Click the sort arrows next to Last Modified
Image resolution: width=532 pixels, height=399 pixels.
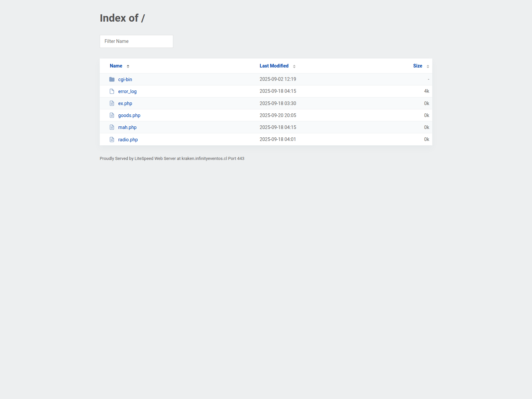294,66
